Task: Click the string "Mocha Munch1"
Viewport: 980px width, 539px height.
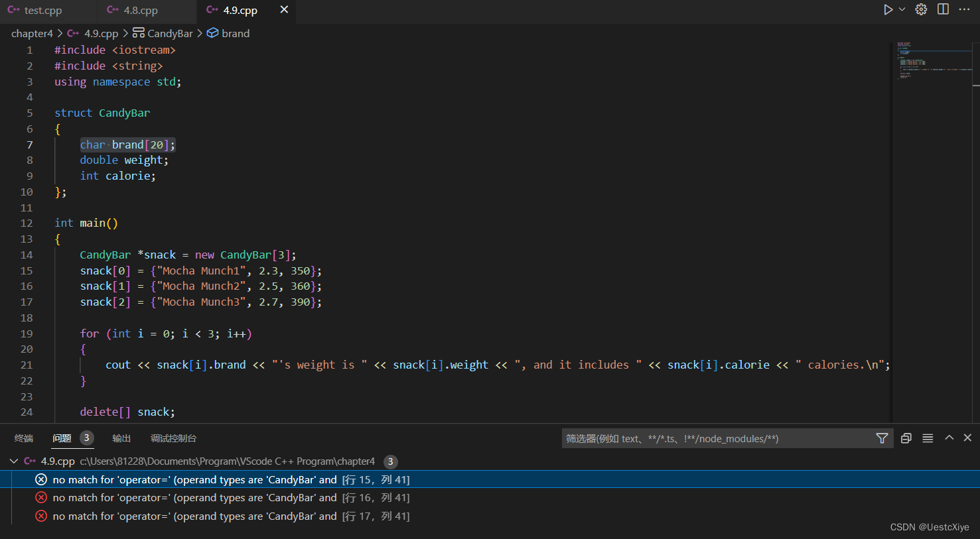Action: (202, 270)
